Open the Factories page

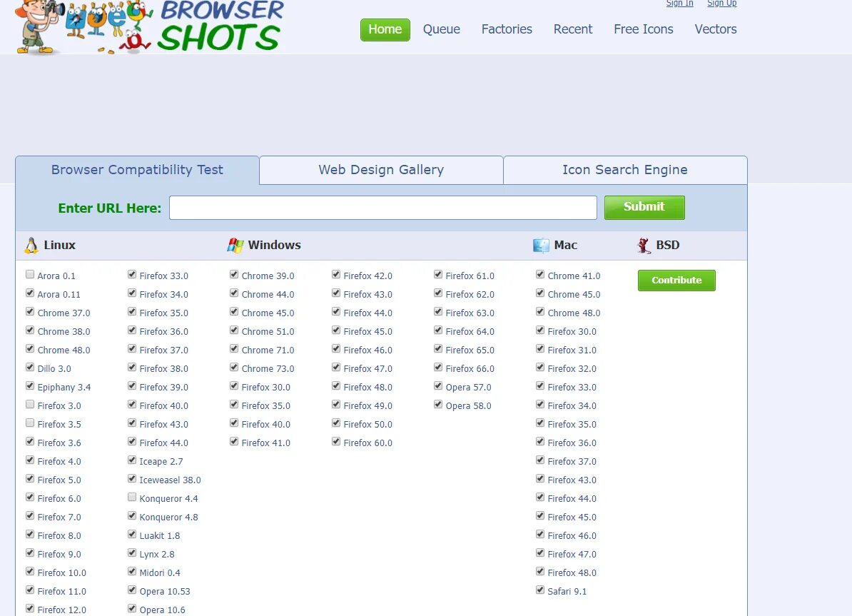click(507, 29)
